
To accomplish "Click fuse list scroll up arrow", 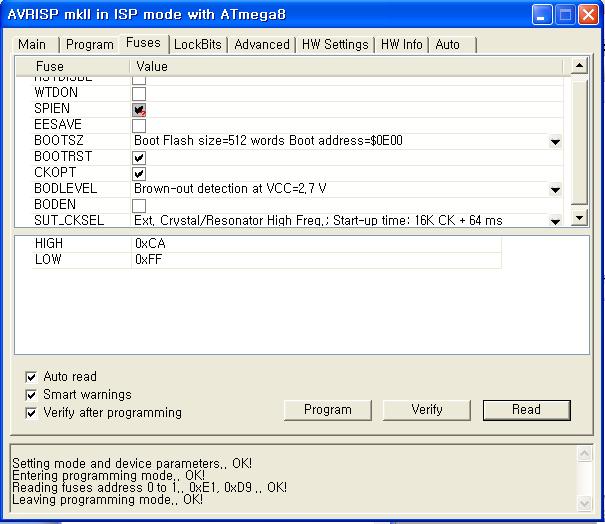I will coord(579,65).
